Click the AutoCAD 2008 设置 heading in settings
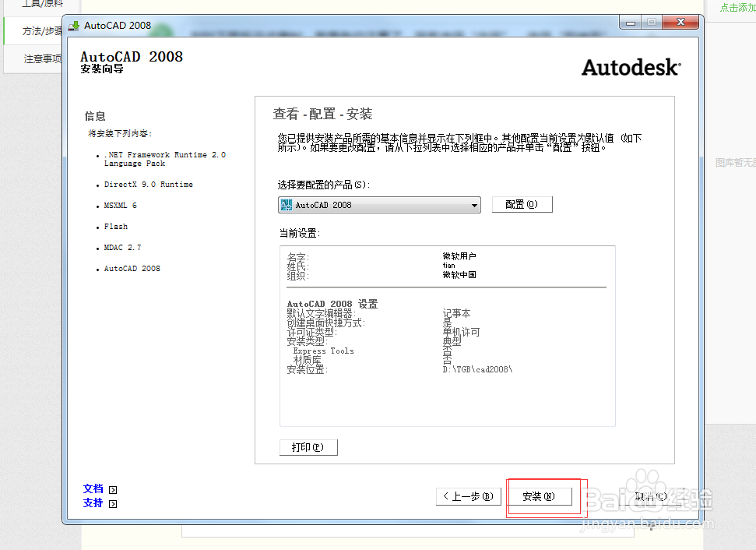Image resolution: width=756 pixels, height=550 pixels. click(332, 304)
